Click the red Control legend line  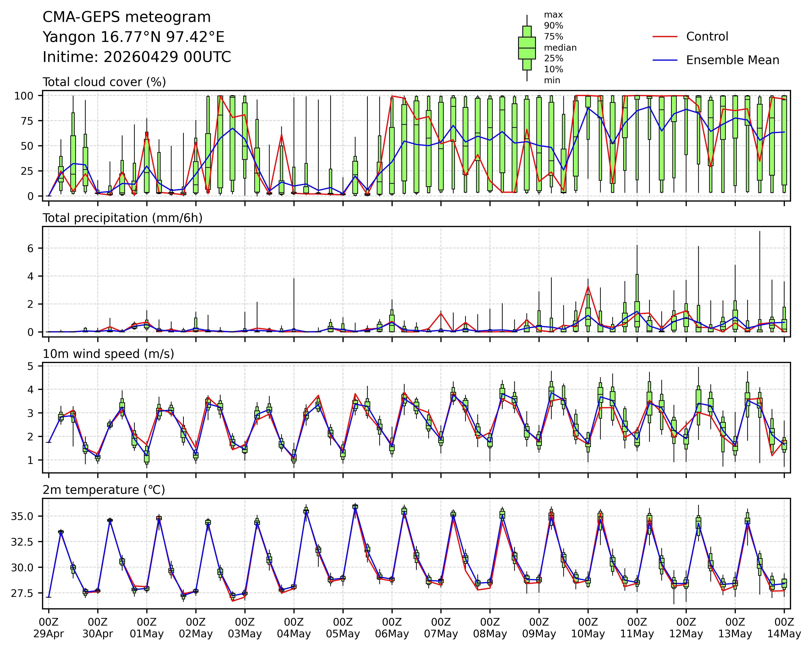665,36
